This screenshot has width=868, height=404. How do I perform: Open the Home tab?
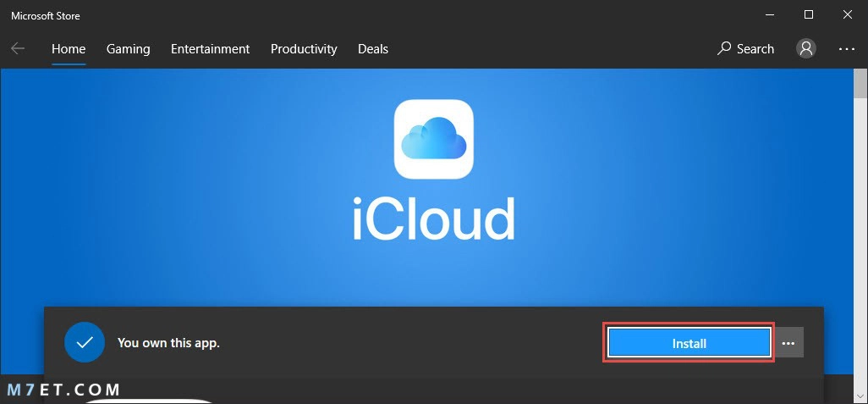[x=69, y=49]
